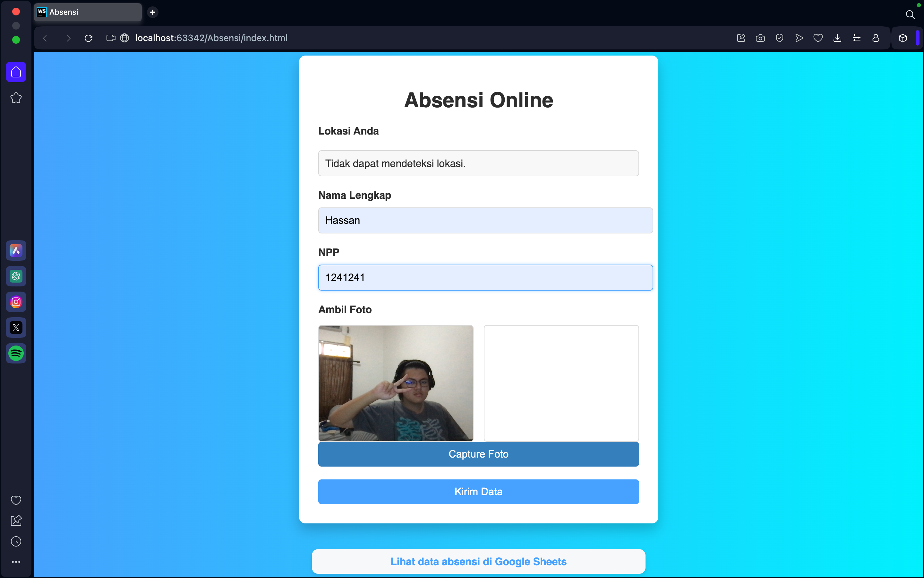Viewport: 924px width, 578px height.
Task: Click the Lokasi Anda location field
Action: pyautogui.click(x=478, y=163)
